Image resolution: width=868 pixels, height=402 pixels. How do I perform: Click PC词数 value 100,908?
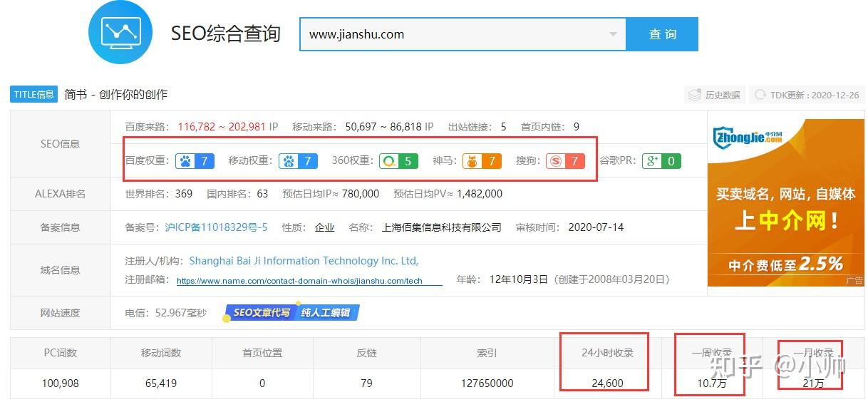point(61,383)
